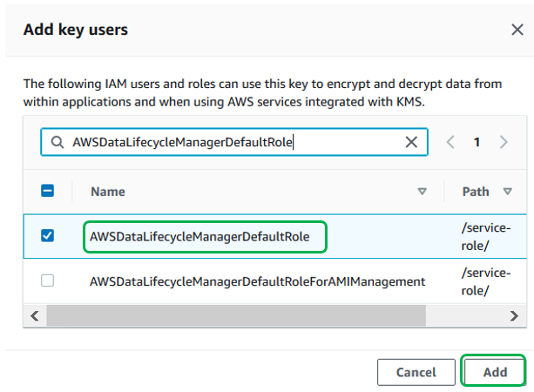Toggle the select-all header checkbox
Screen dimensions: 534x392
pyautogui.click(x=47, y=191)
